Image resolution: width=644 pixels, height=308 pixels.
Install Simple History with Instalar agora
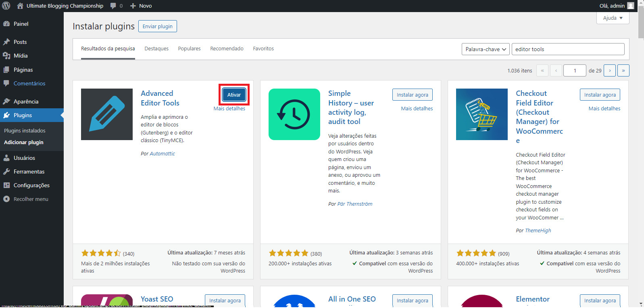[413, 95]
